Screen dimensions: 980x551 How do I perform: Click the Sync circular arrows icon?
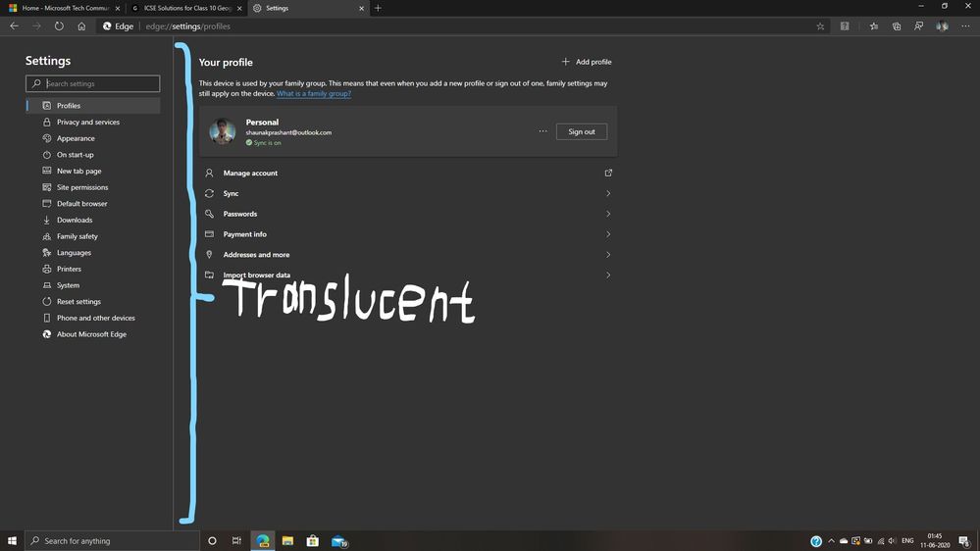point(209,194)
